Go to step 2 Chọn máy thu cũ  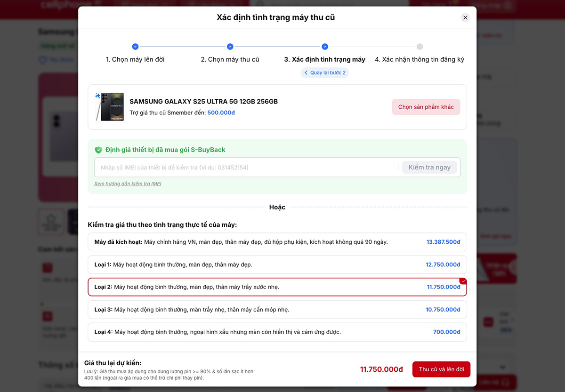point(230,59)
